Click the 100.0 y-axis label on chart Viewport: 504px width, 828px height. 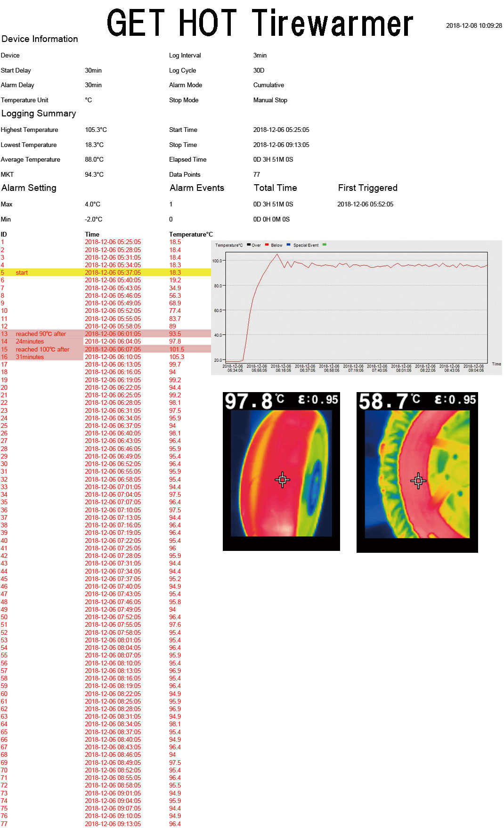pyautogui.click(x=217, y=261)
